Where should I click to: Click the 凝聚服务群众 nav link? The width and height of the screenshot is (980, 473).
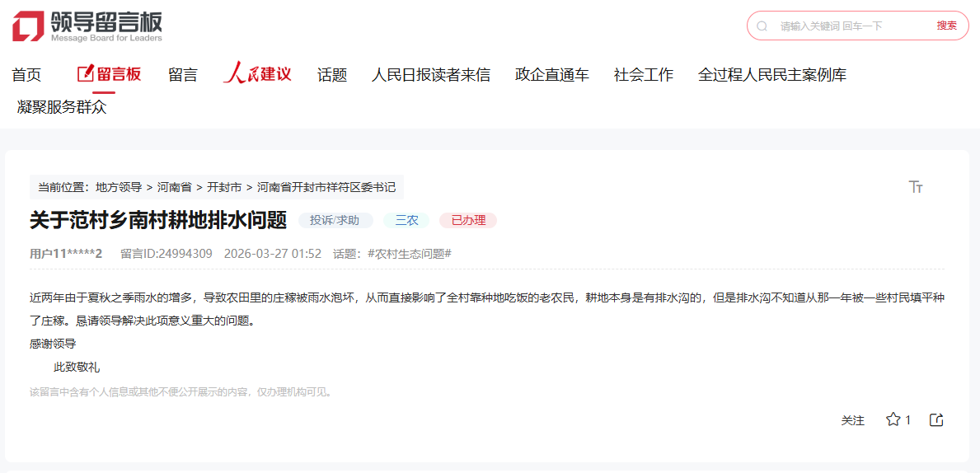pyautogui.click(x=62, y=107)
